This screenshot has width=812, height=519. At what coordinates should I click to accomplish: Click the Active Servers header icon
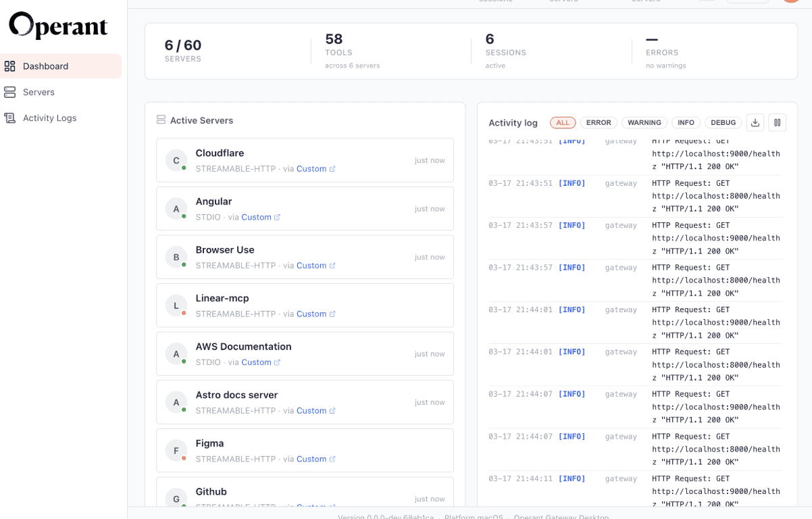pyautogui.click(x=161, y=120)
